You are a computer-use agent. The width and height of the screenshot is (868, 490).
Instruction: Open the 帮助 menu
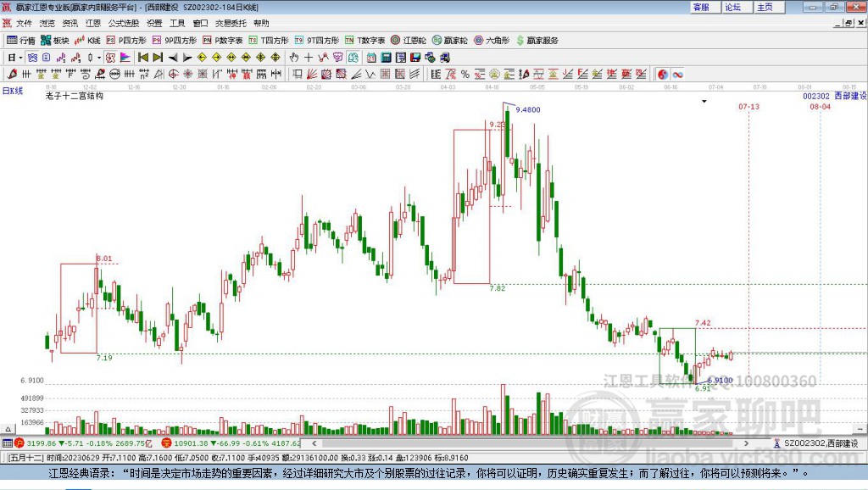click(261, 23)
